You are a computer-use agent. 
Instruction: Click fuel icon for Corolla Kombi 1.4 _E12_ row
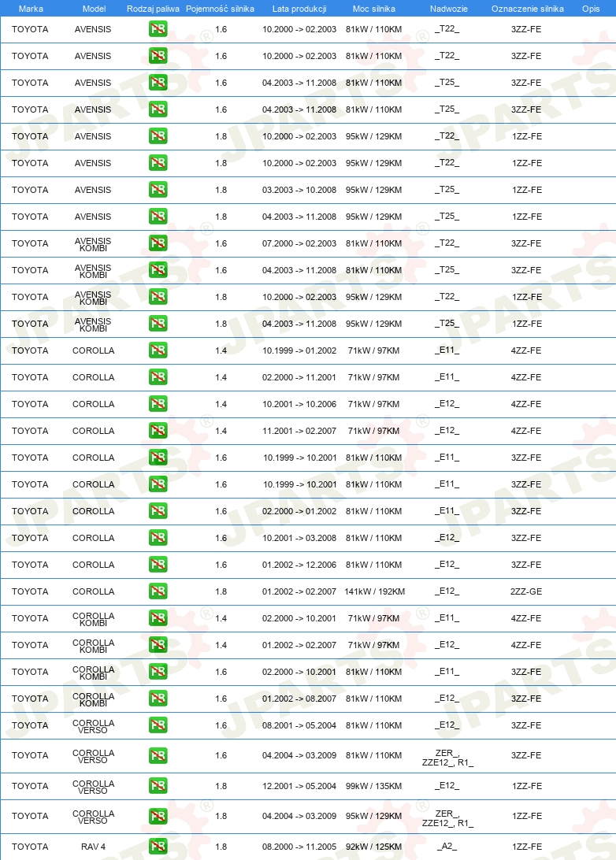[x=158, y=645]
